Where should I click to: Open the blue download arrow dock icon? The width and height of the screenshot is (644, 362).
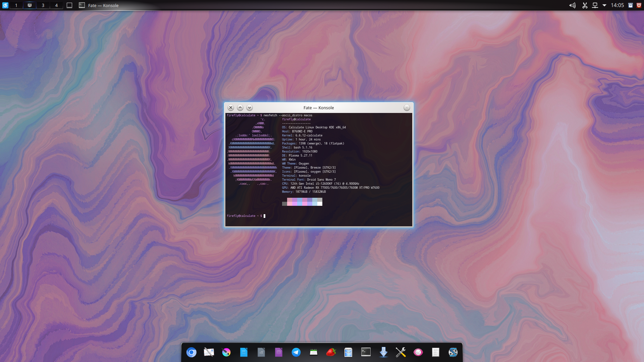pos(383,352)
